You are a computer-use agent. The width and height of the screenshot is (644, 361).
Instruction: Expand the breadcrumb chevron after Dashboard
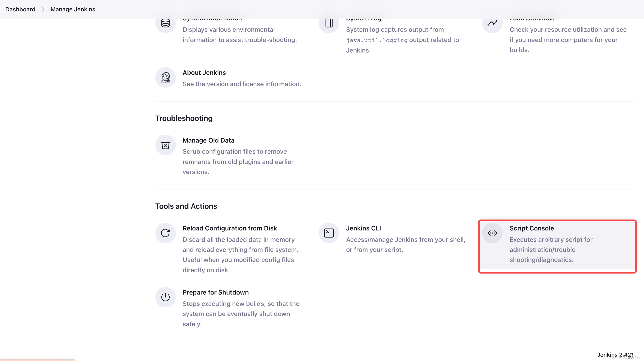tap(43, 9)
